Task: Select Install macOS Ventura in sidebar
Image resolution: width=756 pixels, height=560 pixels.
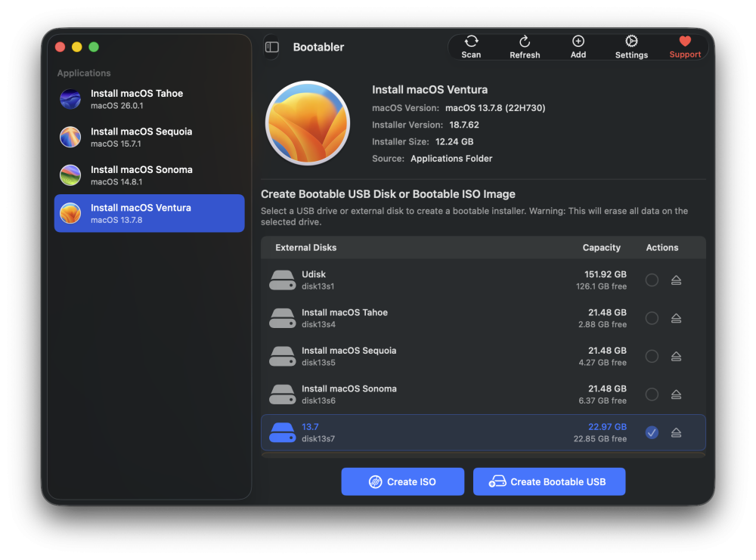Action: pos(150,213)
